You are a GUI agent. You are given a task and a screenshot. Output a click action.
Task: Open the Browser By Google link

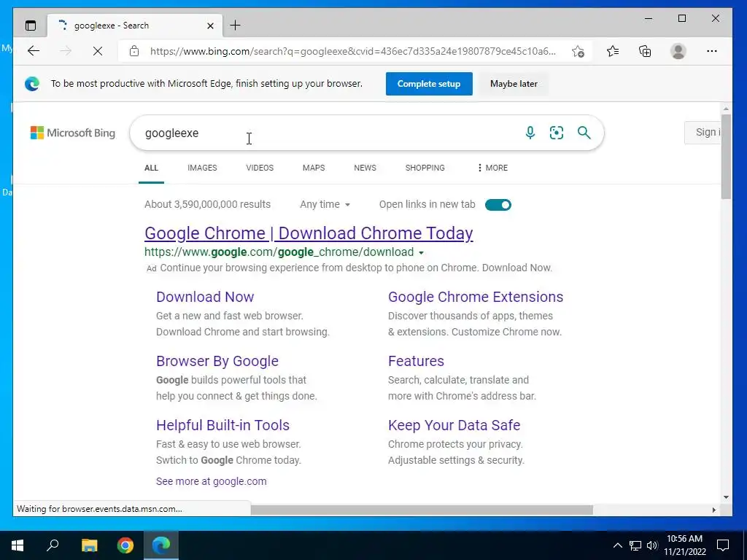tap(217, 361)
